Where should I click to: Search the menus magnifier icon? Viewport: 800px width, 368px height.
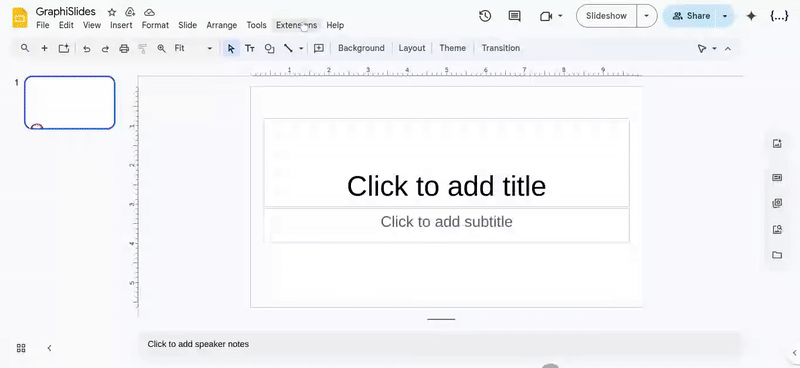click(x=24, y=48)
